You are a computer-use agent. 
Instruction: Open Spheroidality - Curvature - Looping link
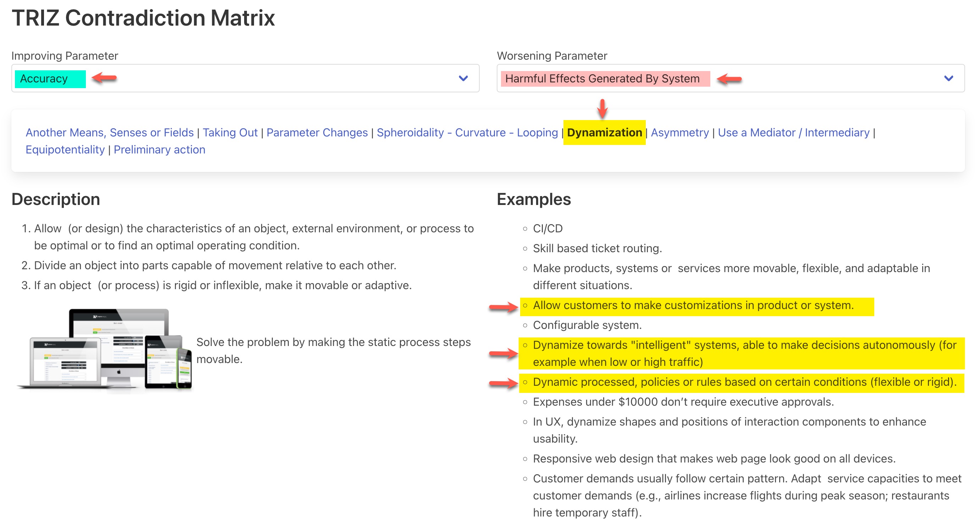[x=467, y=132]
